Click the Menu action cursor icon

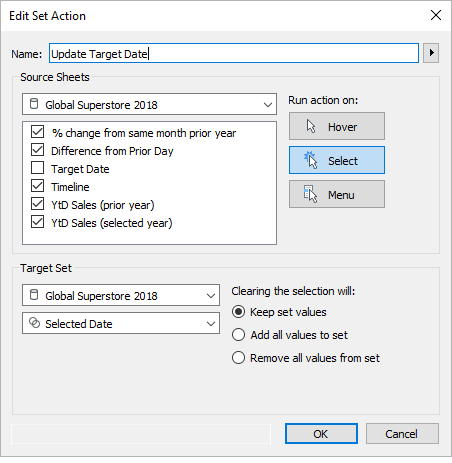point(310,194)
